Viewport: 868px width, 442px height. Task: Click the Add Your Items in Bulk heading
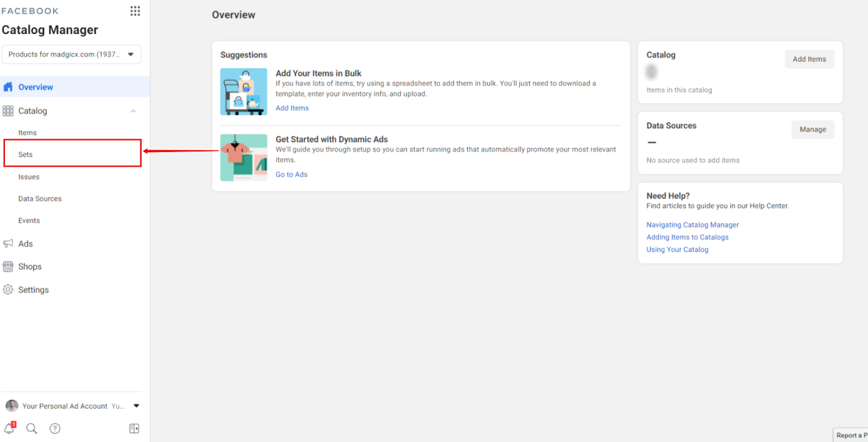(318, 73)
